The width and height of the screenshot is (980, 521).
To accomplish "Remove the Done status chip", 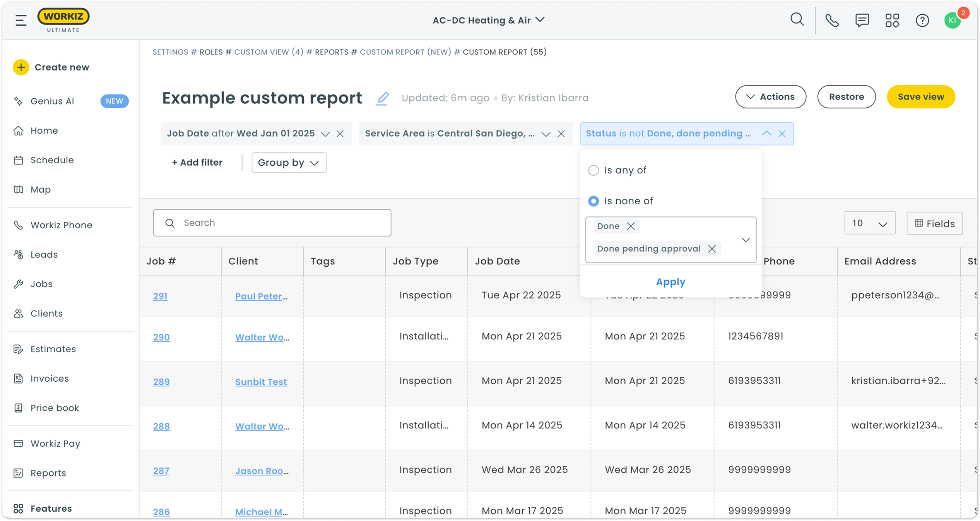I will [631, 226].
